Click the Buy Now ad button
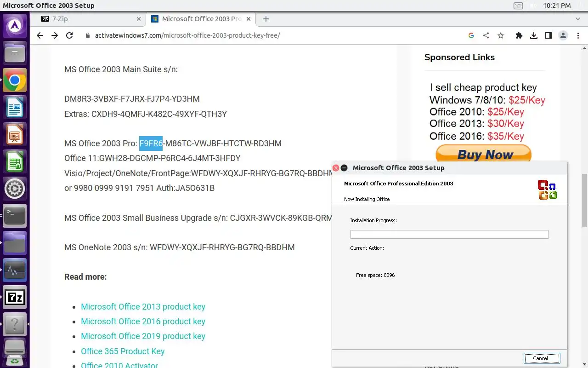Viewport: 588px width, 368px height. click(x=483, y=155)
